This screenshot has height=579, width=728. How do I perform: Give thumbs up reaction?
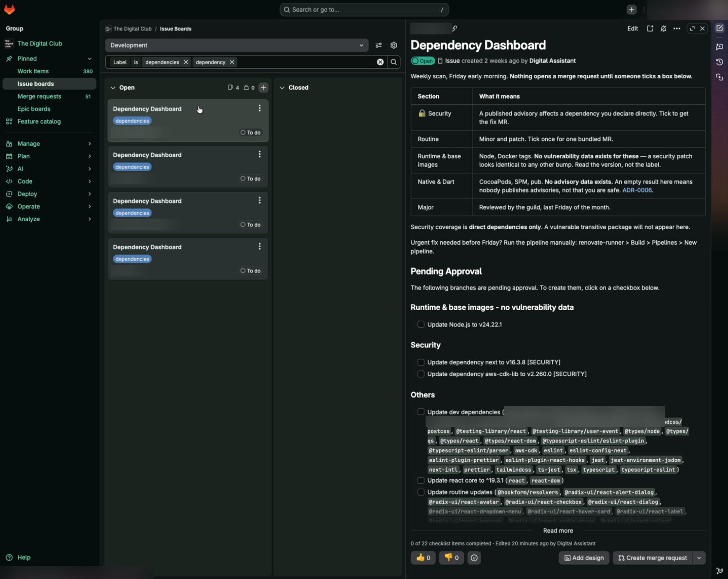click(423, 558)
